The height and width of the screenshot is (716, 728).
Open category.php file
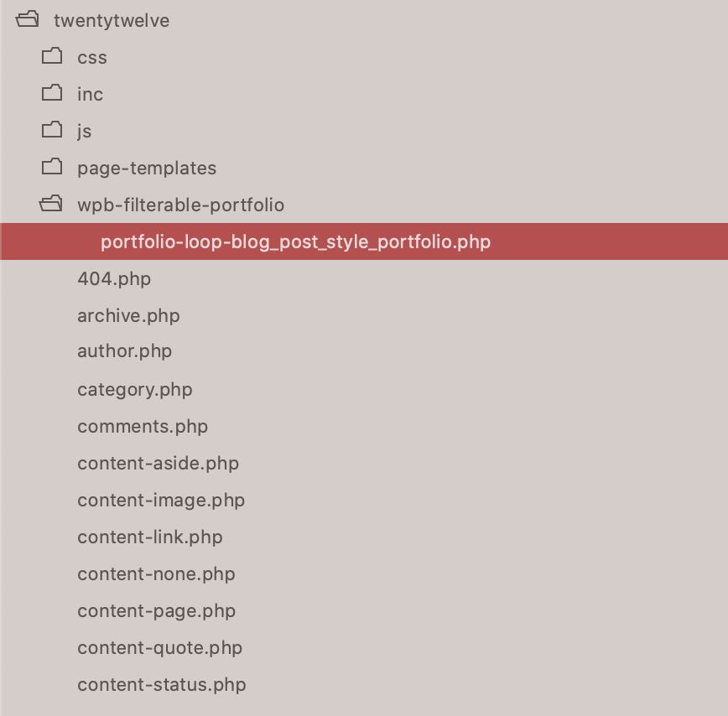(135, 390)
